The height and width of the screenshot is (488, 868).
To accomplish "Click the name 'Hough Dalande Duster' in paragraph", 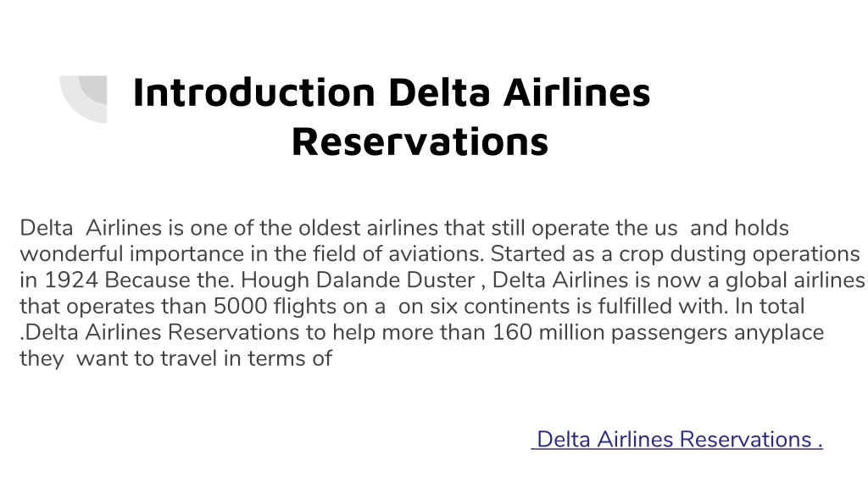I will pos(359,280).
